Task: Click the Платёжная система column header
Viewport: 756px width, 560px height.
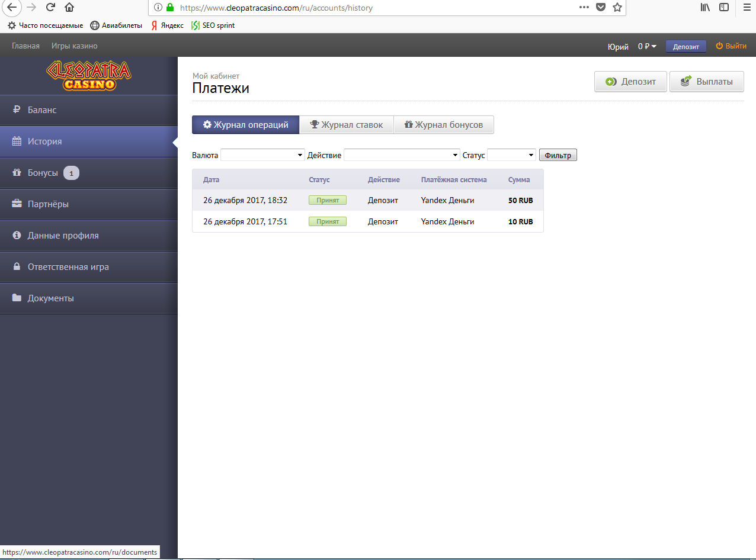Action: [x=454, y=179]
